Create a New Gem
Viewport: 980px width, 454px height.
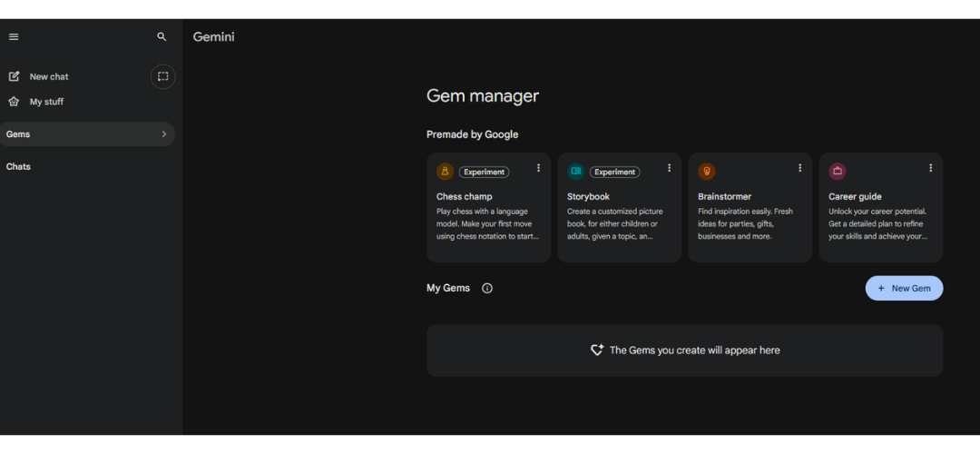[904, 288]
